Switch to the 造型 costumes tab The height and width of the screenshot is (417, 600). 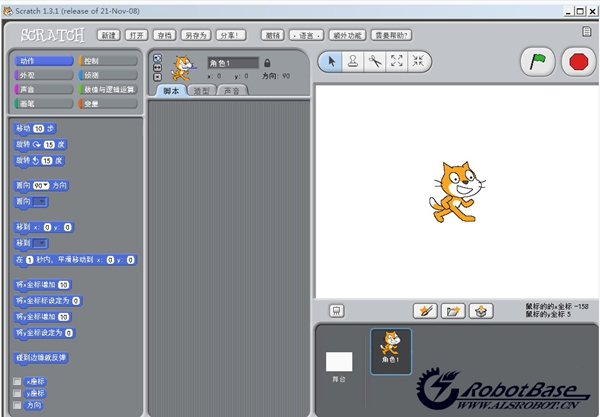pyautogui.click(x=202, y=91)
